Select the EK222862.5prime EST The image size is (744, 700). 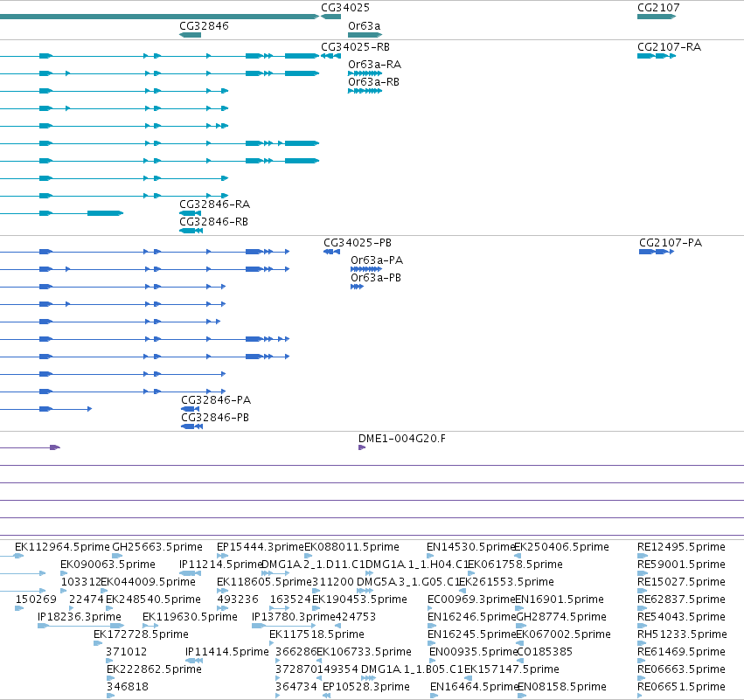coord(111,679)
